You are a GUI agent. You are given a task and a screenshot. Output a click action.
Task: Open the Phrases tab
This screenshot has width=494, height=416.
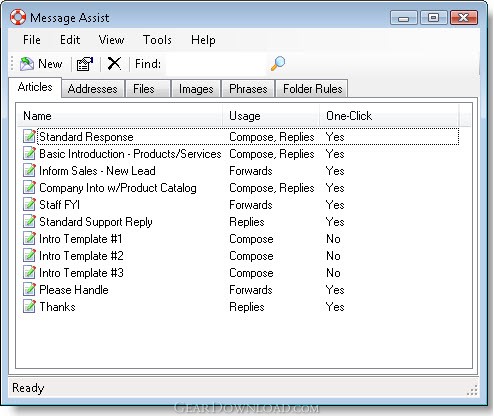(x=248, y=89)
